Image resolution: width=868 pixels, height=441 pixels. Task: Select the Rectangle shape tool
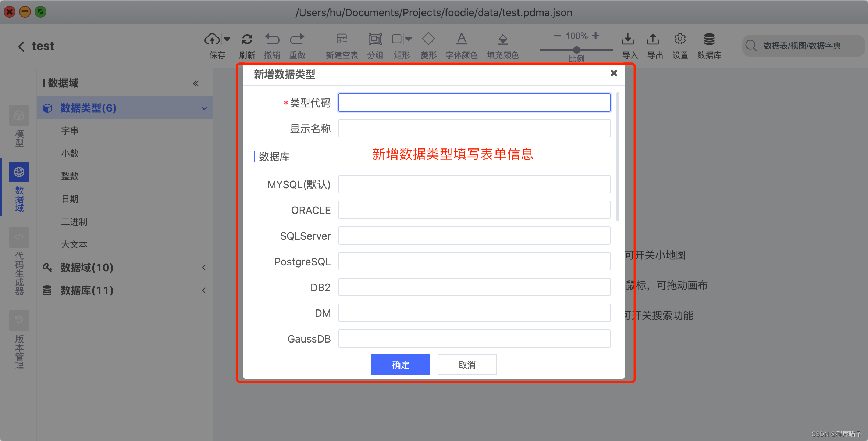(397, 39)
